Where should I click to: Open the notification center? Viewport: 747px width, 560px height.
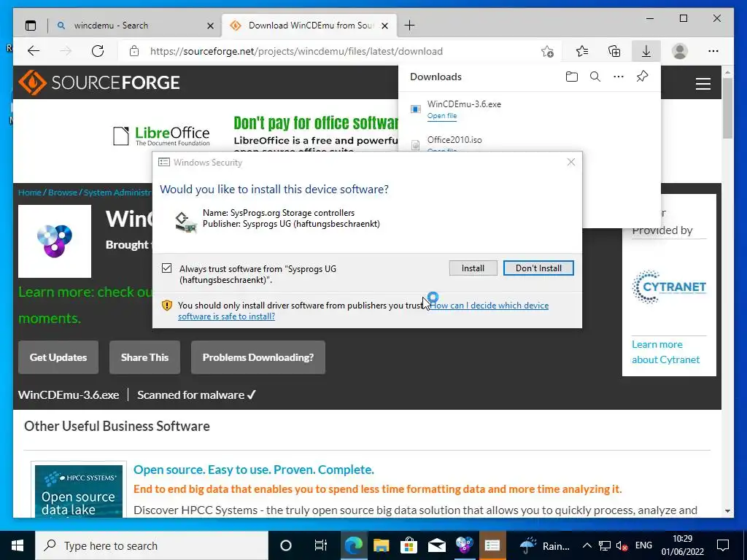tap(723, 545)
